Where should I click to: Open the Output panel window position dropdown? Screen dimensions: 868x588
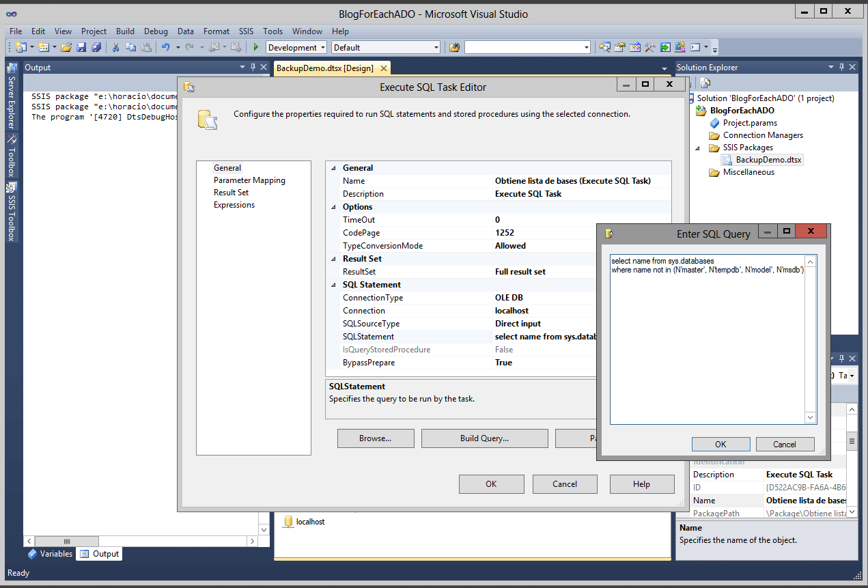tap(242, 67)
